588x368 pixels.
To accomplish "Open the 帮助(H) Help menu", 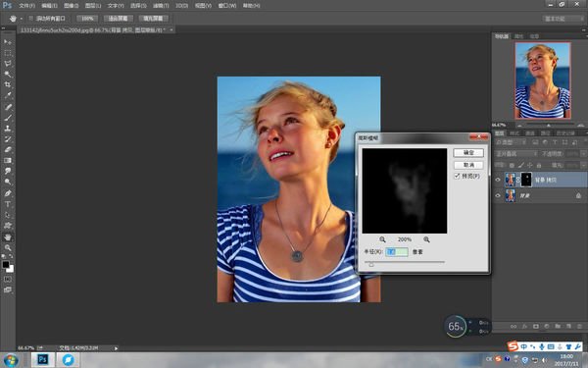I will [x=251, y=6].
